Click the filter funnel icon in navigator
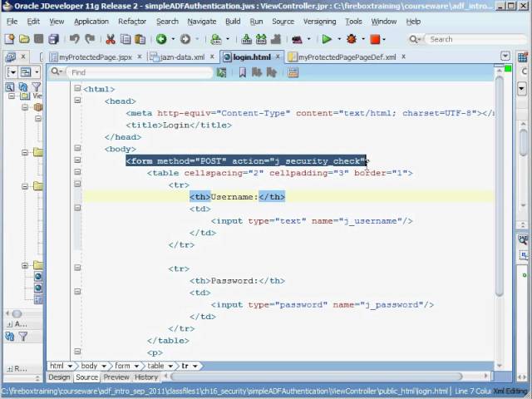 37,87
